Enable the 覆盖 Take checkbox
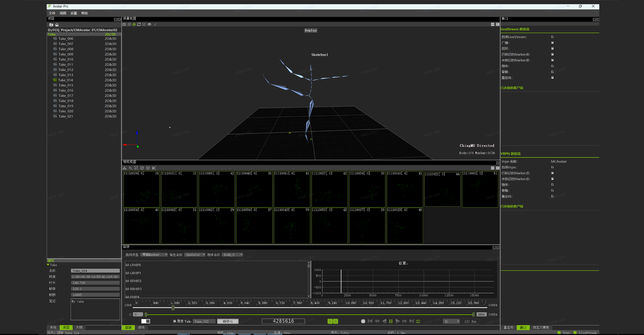The image size is (644, 335). point(174,321)
